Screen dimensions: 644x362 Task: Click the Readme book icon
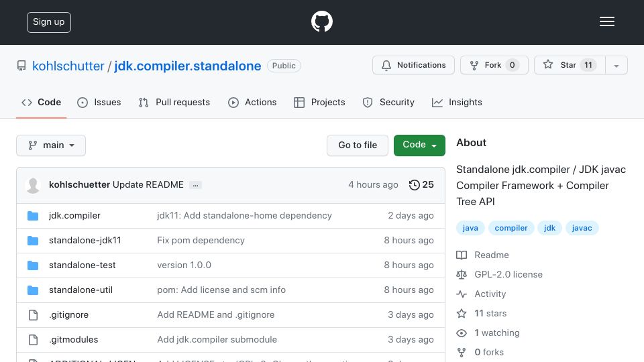[462, 255]
